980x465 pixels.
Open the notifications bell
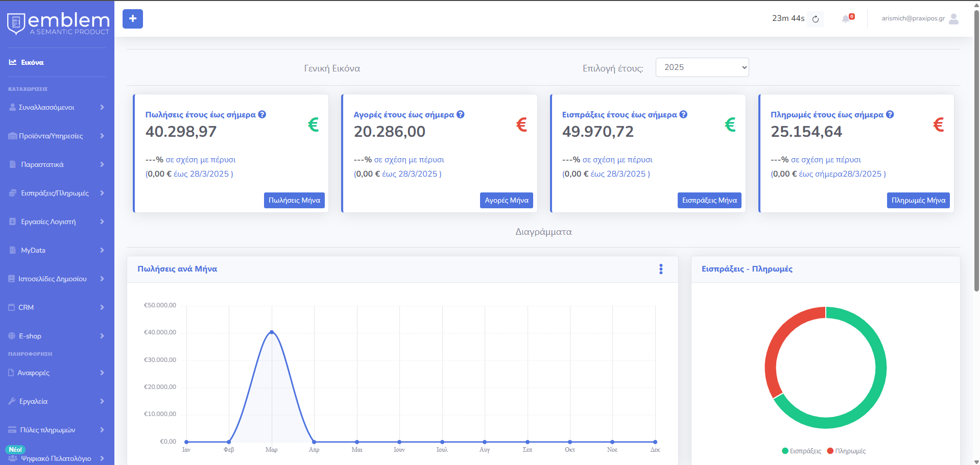846,19
